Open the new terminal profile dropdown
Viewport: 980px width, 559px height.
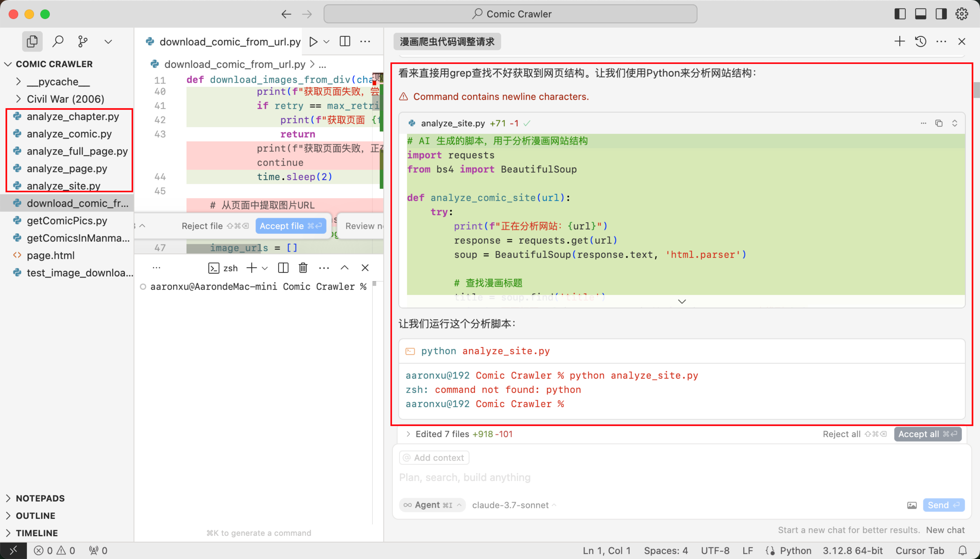click(265, 268)
